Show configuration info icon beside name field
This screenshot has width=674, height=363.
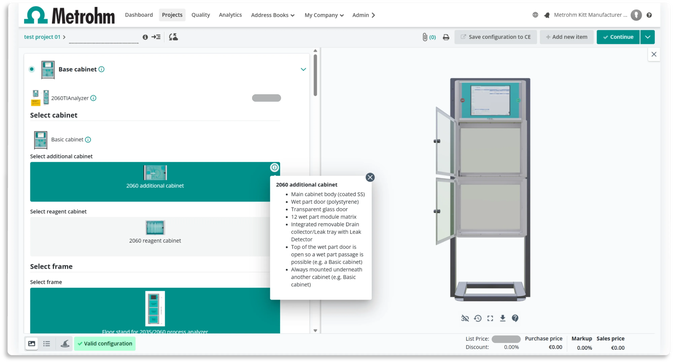[145, 37]
